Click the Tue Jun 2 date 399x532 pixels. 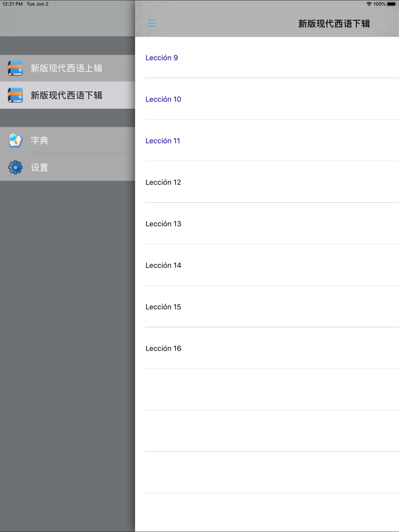click(38, 4)
